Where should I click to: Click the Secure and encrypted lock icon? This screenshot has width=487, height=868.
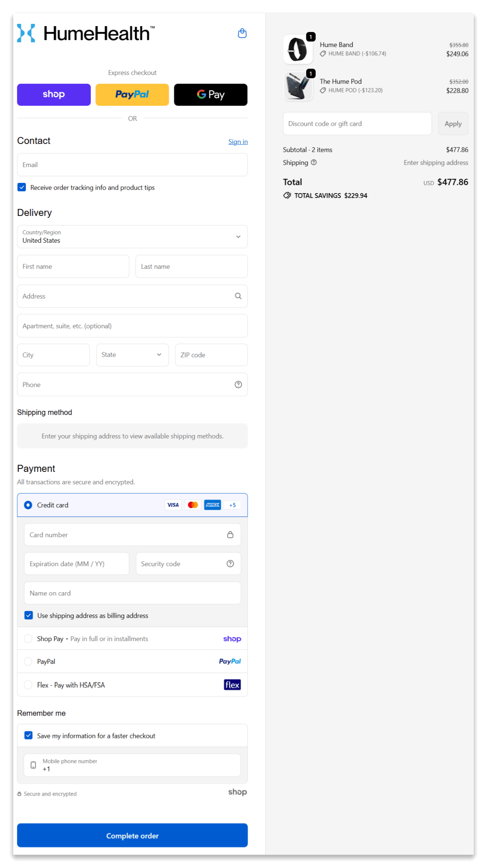[x=19, y=794]
